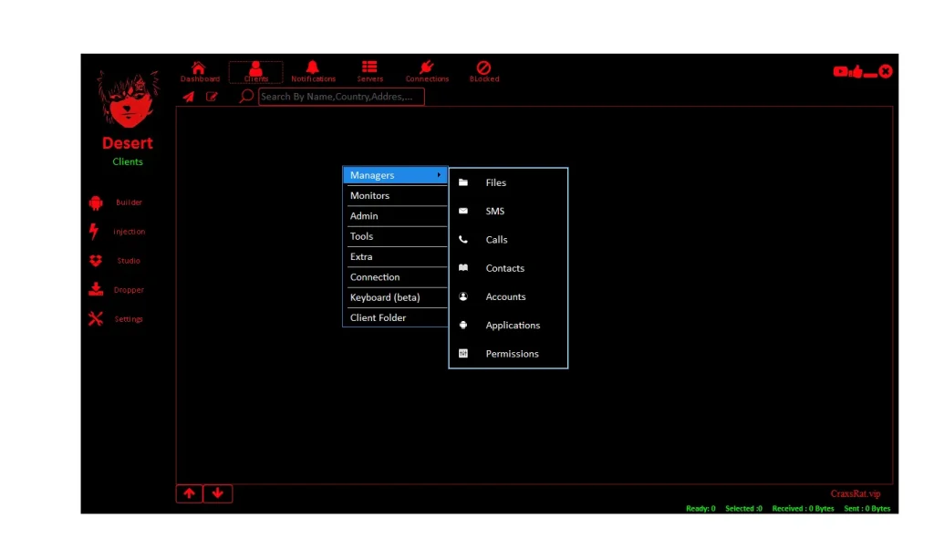Select the Connections plug icon

(427, 68)
